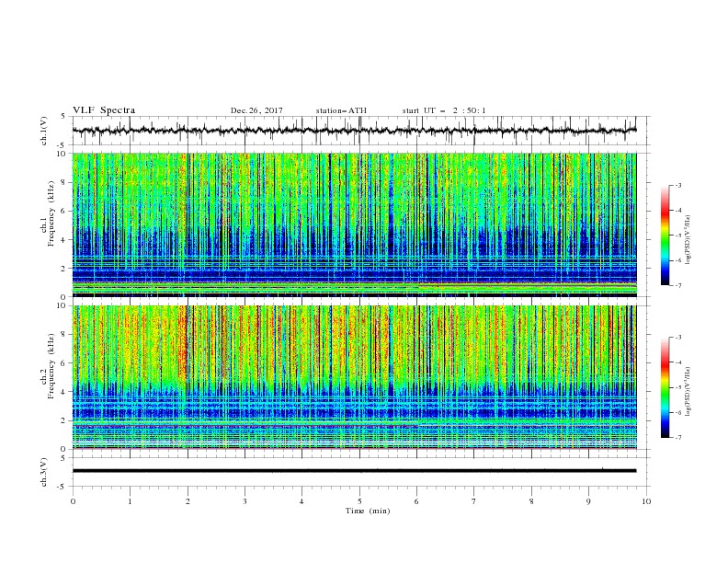This screenshot has height=563, width=728.
Task: Click time-axis tick label "1"
Action: point(130,501)
